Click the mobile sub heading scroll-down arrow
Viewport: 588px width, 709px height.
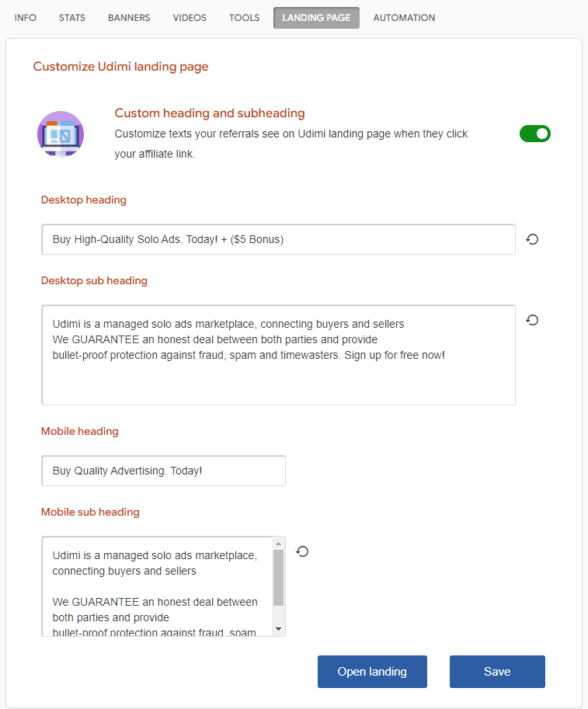pyautogui.click(x=278, y=629)
